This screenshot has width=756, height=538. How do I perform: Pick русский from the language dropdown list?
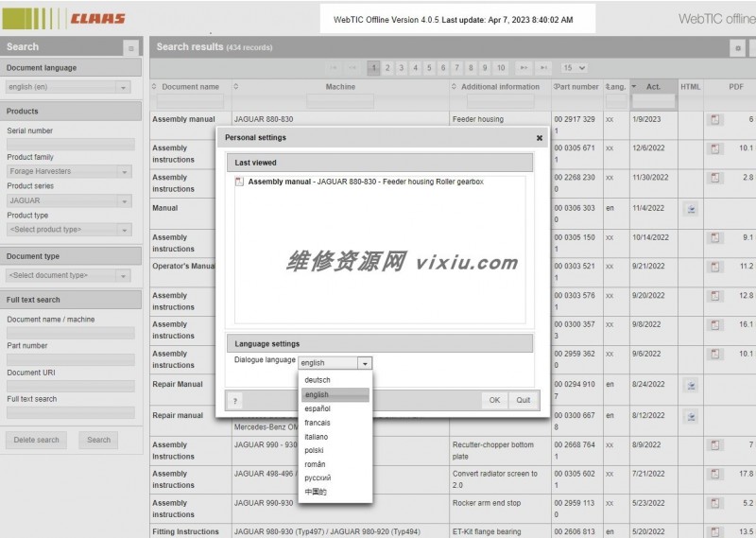click(x=318, y=478)
